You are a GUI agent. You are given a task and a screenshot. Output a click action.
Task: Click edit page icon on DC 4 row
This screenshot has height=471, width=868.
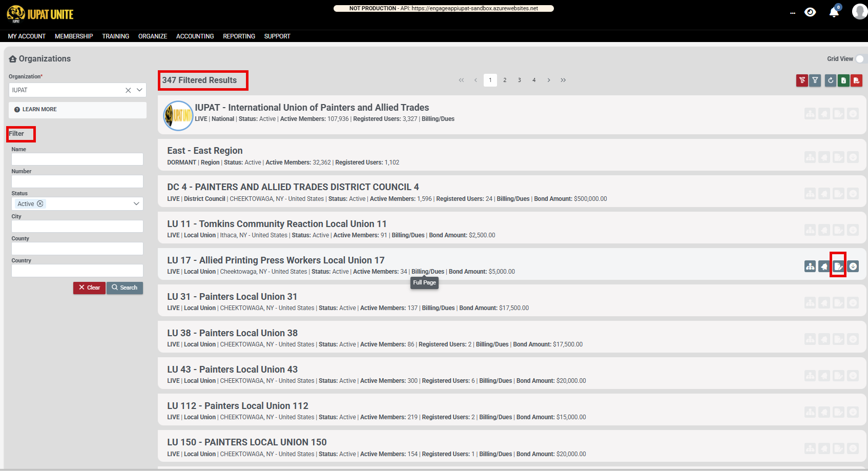pos(838,194)
